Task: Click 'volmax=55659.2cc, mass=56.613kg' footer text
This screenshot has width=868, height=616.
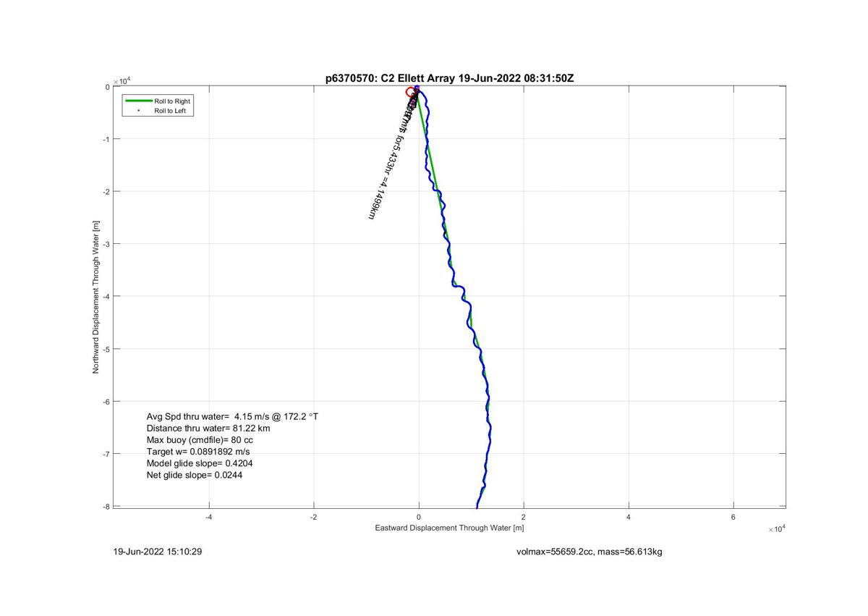Action: (590, 552)
